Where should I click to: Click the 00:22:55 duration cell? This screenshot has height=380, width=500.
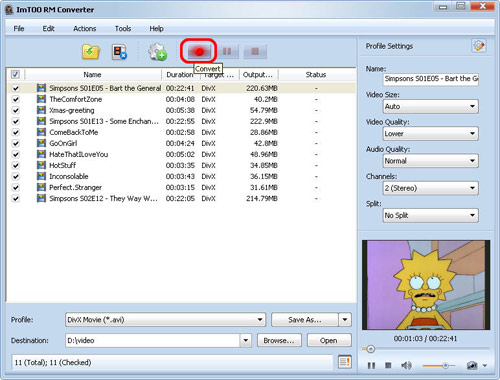coord(180,121)
